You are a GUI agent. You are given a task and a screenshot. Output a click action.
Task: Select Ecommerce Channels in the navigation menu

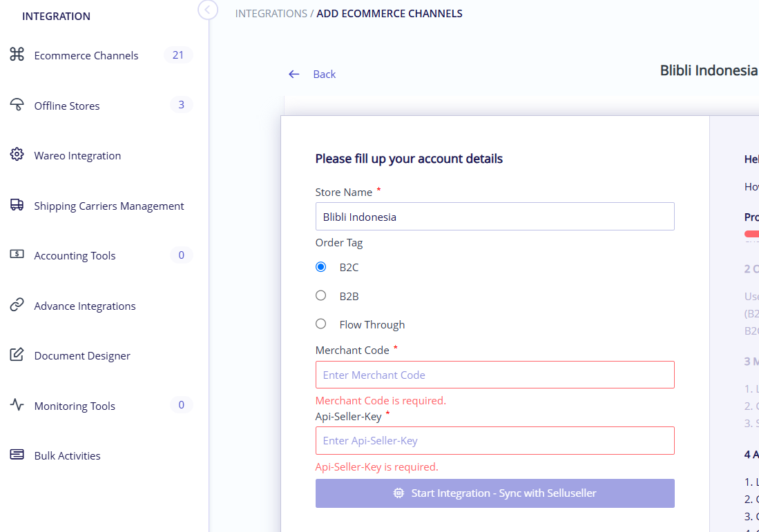(86, 55)
